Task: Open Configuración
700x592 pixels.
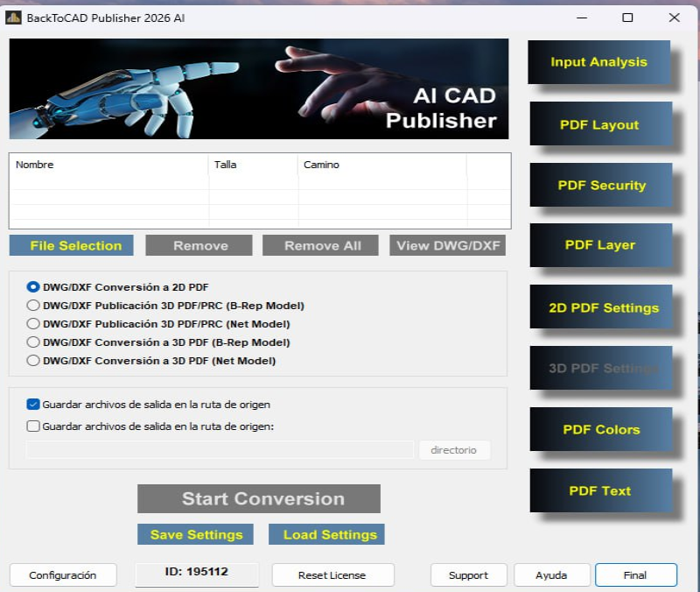Action: click(63, 575)
